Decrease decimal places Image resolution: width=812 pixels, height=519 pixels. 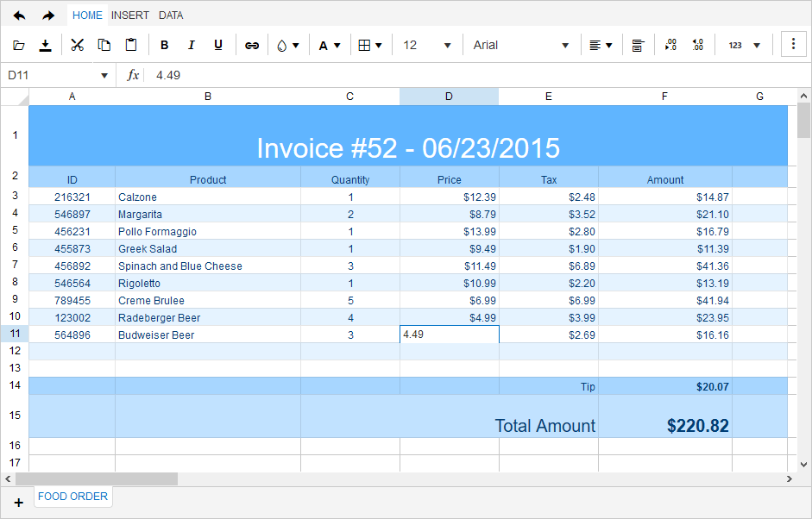(697, 44)
